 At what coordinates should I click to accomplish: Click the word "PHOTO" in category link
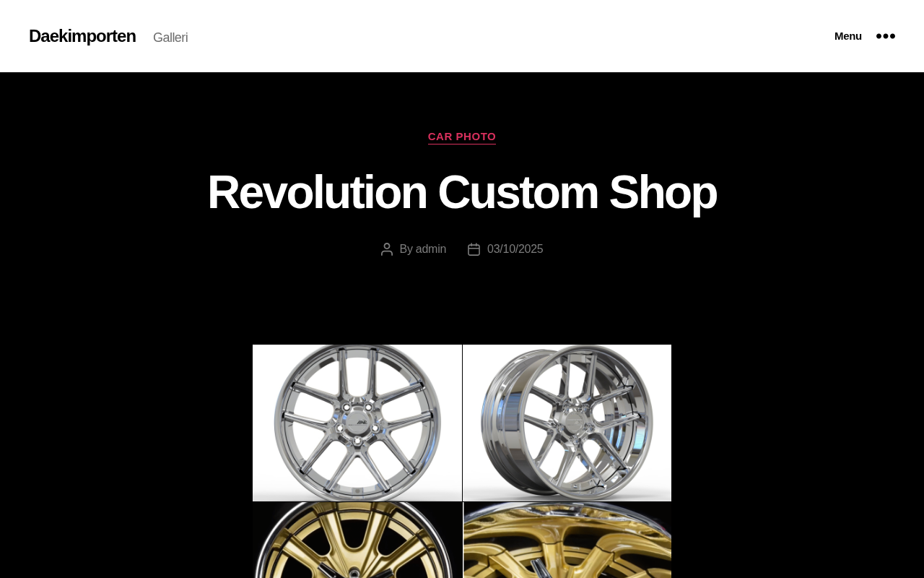[476, 137]
